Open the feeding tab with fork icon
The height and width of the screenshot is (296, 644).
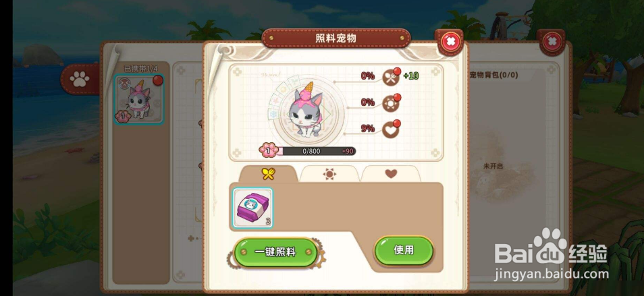(268, 174)
